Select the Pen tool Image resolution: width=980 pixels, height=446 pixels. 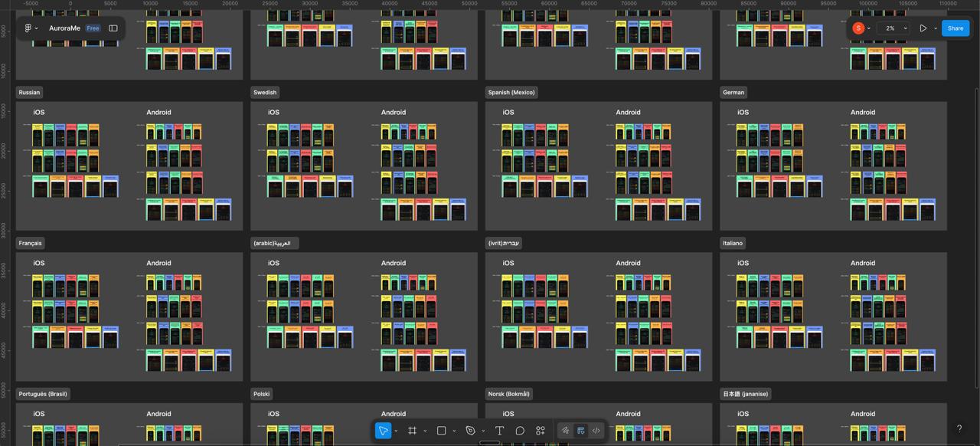470,431
